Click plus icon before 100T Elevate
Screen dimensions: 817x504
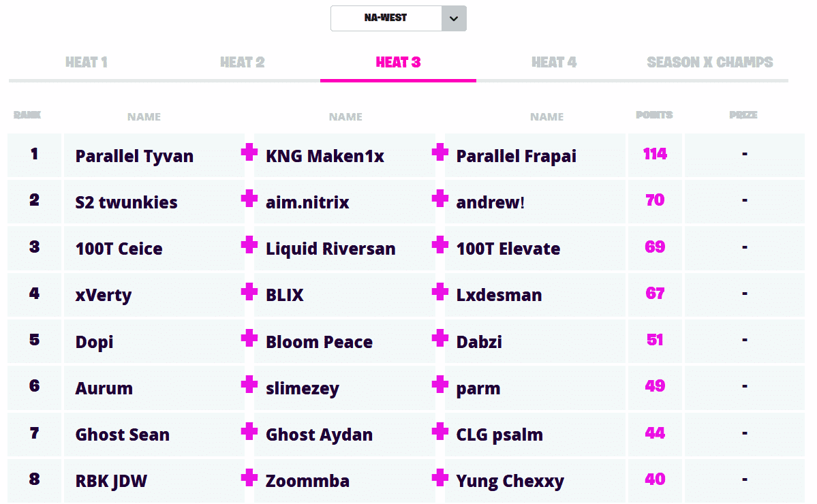(440, 245)
